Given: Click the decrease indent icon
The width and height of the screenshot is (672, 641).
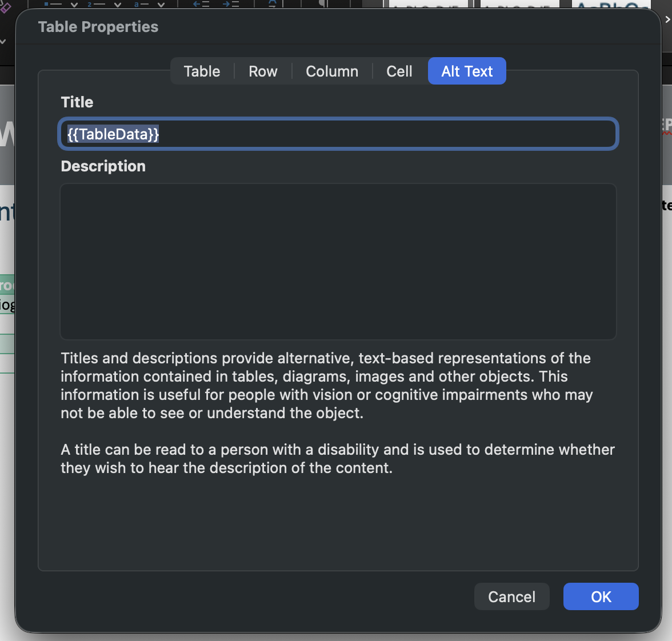Looking at the screenshot, I should tap(201, 4).
